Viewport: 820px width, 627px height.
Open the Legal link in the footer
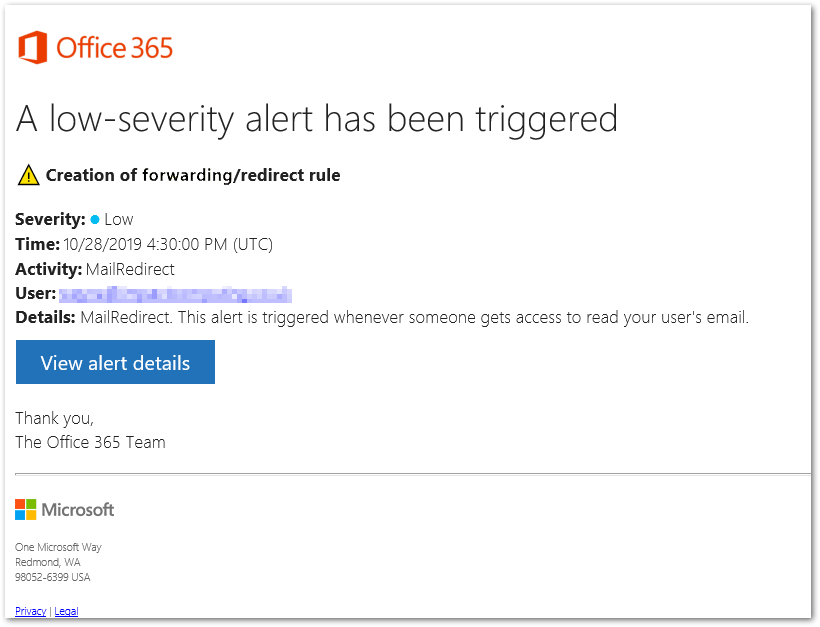pyautogui.click(x=66, y=611)
